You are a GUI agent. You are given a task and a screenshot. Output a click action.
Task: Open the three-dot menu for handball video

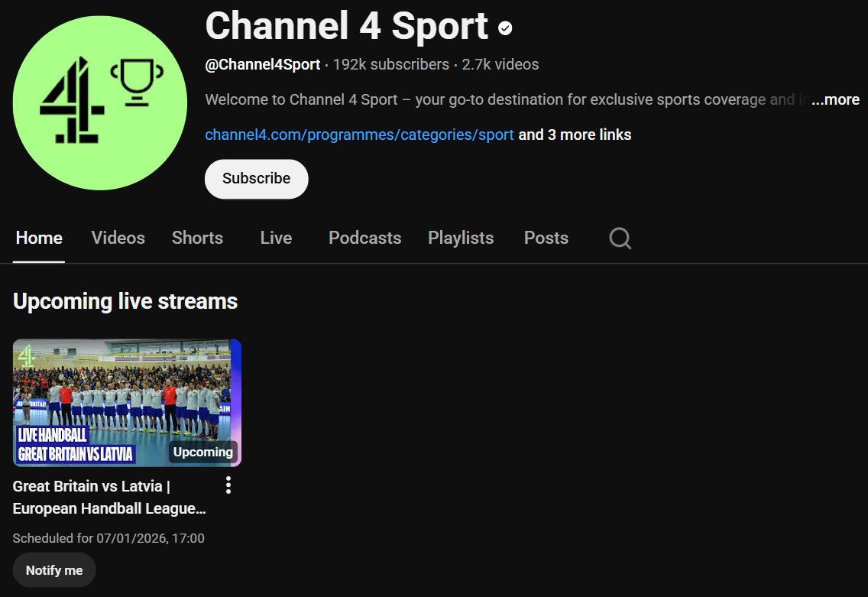click(228, 485)
